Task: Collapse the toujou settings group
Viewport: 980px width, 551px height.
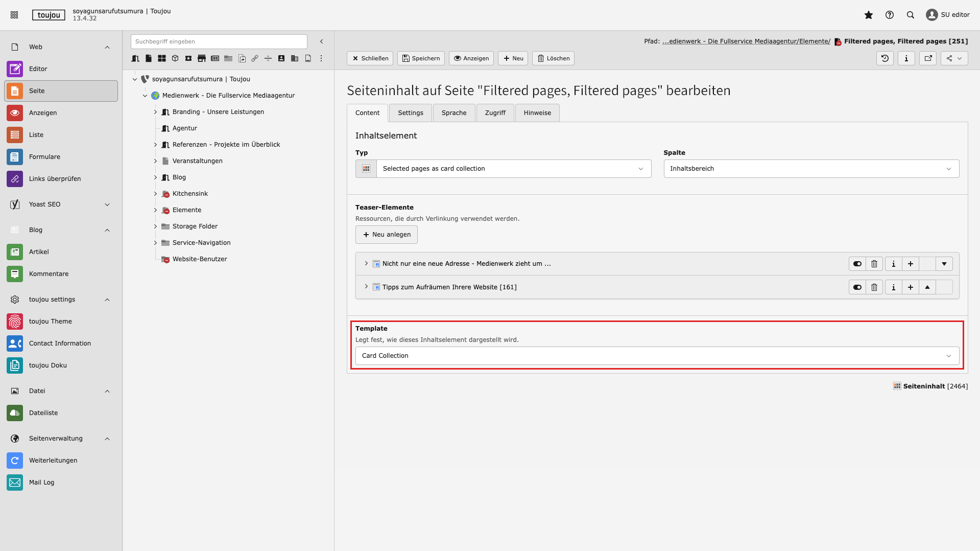Action: click(x=61, y=300)
